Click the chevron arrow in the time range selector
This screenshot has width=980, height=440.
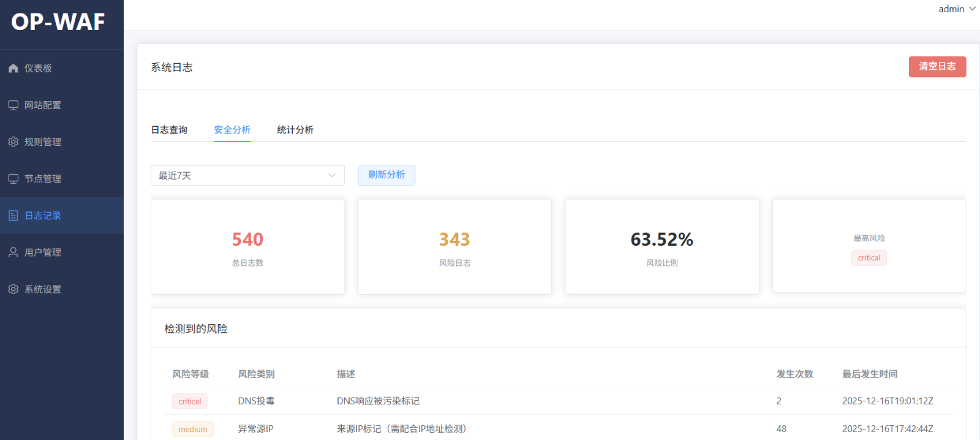[x=332, y=175]
